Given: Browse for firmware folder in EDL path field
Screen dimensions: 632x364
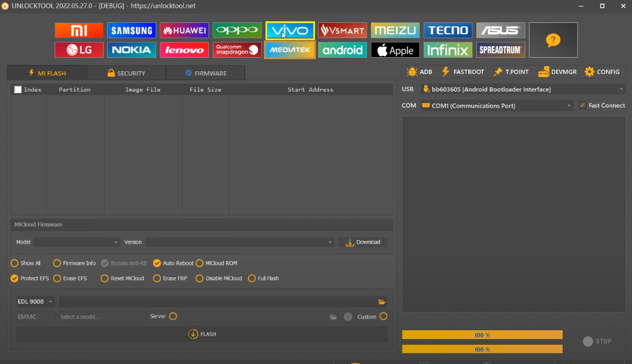Looking at the screenshot, I should (x=382, y=302).
